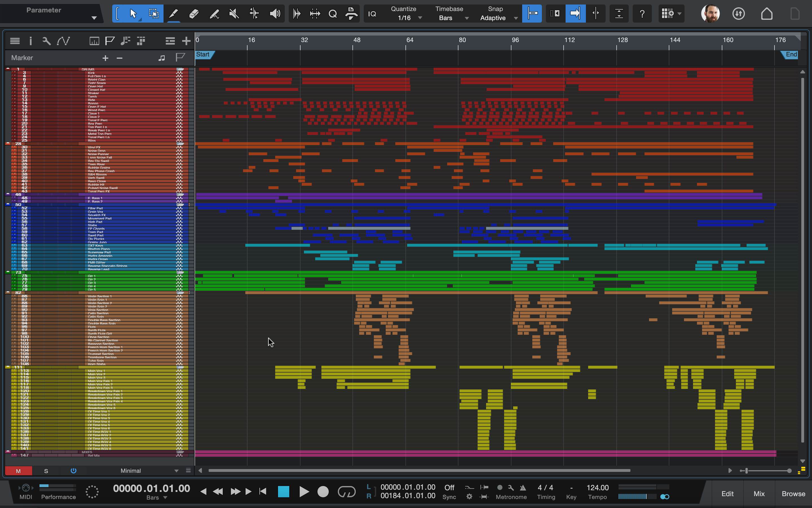Image resolution: width=812 pixels, height=508 pixels.
Task: Show automation curve icon
Action: coord(63,41)
